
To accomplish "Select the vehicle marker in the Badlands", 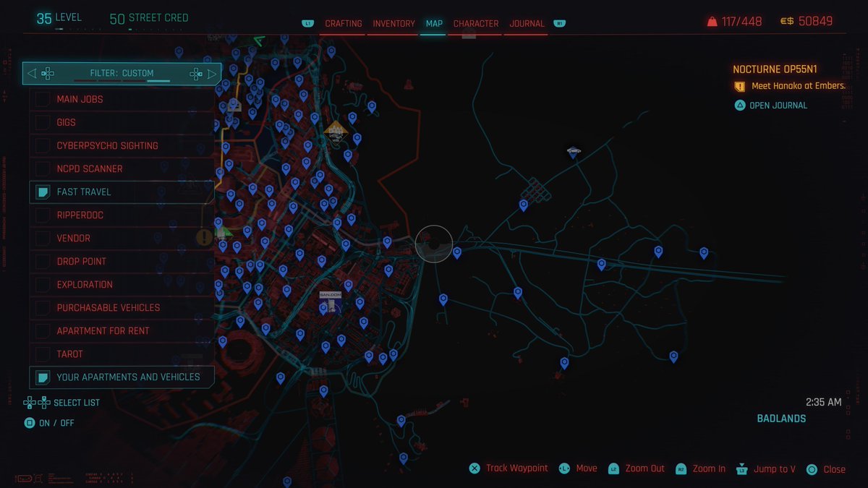I will tap(574, 151).
